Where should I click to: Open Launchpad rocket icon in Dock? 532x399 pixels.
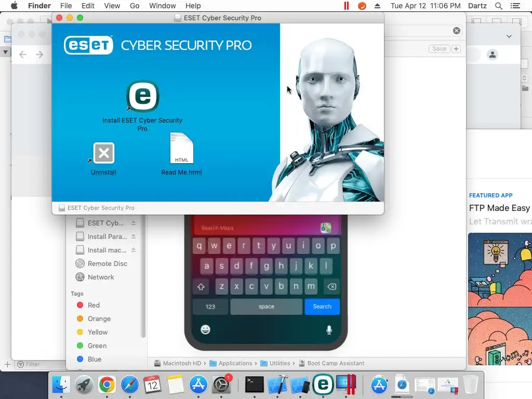(x=84, y=385)
